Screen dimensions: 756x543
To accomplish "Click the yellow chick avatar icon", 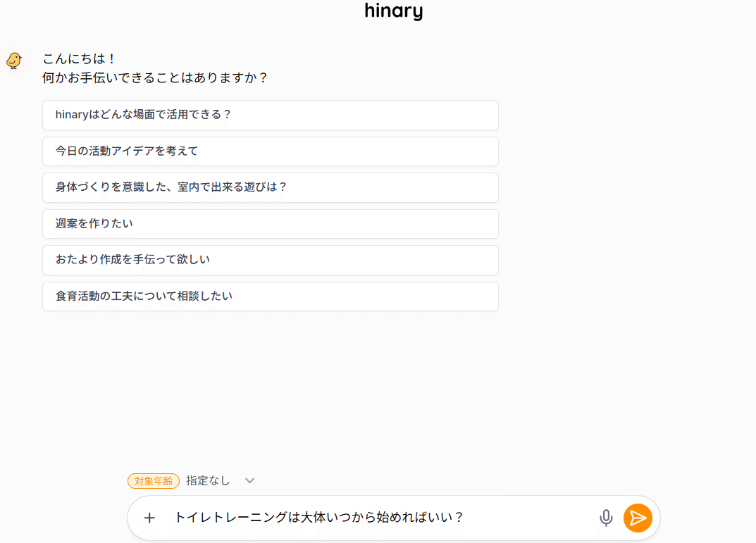I will tap(14, 61).
